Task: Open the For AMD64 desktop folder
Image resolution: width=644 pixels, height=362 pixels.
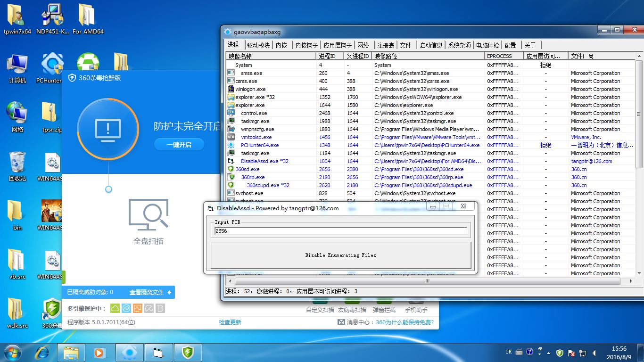Action: [x=88, y=19]
